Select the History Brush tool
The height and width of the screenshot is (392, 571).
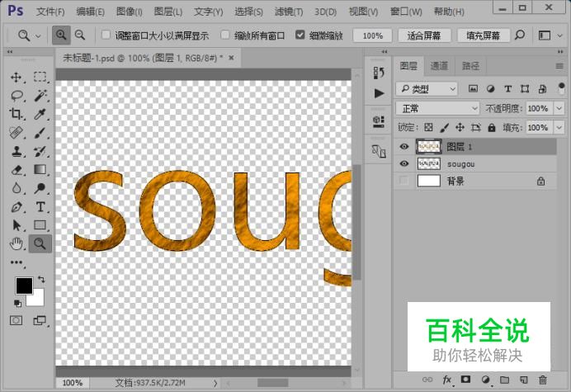pyautogui.click(x=40, y=151)
